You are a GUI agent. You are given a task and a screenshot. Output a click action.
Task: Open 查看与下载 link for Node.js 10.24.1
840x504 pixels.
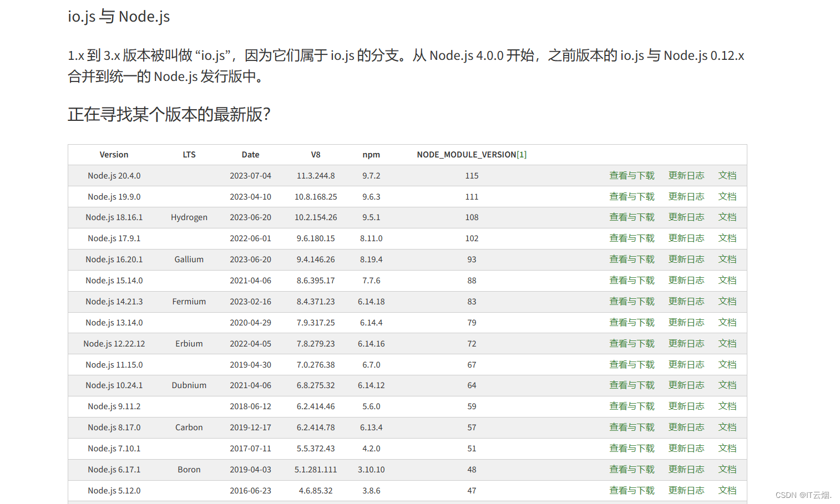point(632,385)
